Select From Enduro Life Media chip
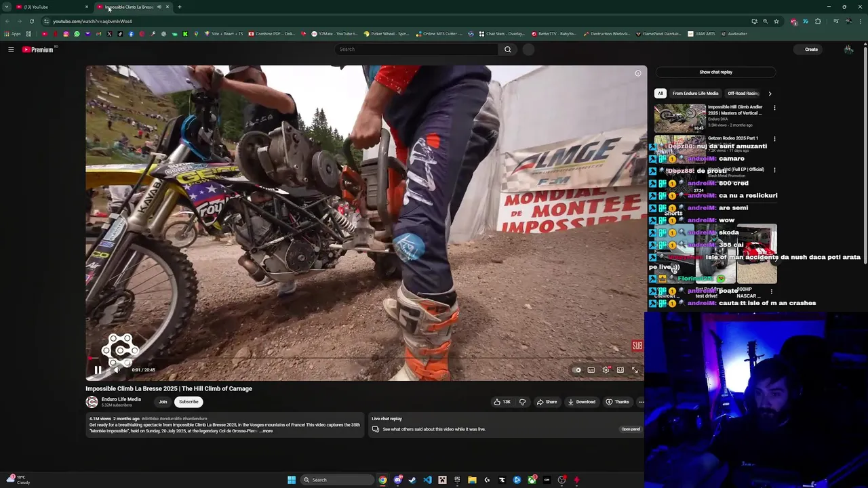 click(x=695, y=94)
